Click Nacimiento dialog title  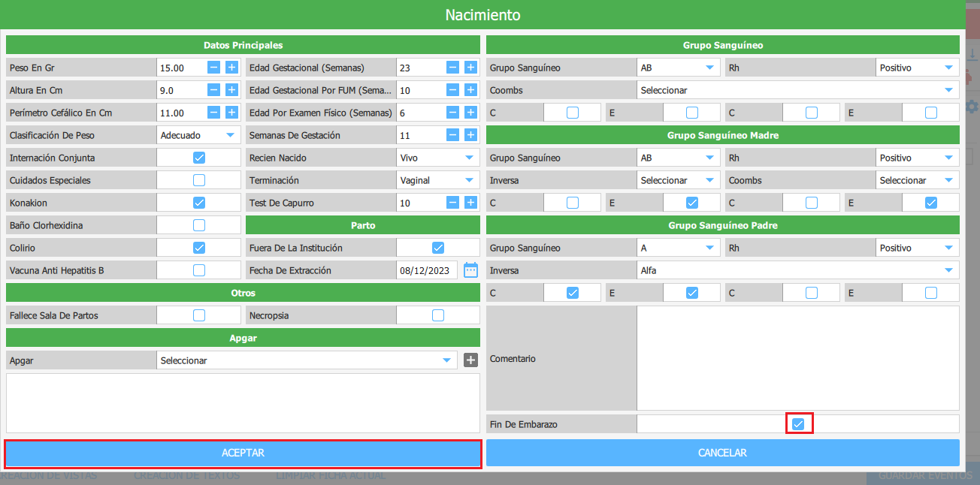tap(482, 15)
